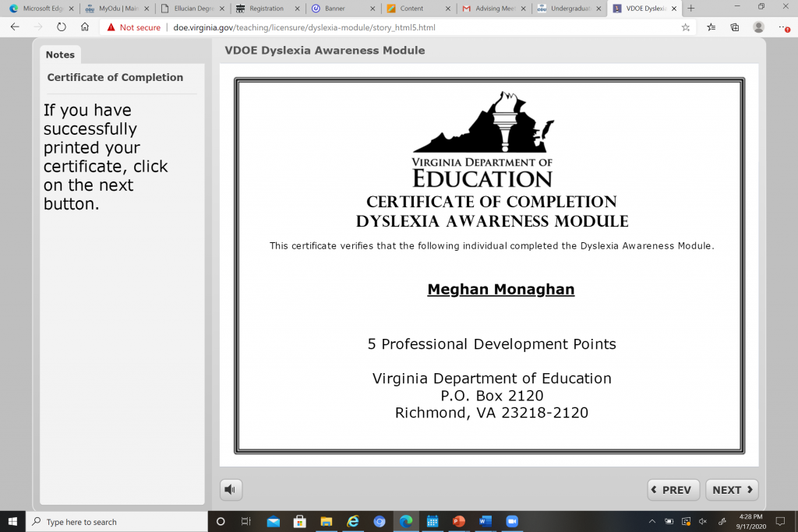798x532 pixels.
Task: Show hidden system tray icons
Action: pyautogui.click(x=652, y=522)
